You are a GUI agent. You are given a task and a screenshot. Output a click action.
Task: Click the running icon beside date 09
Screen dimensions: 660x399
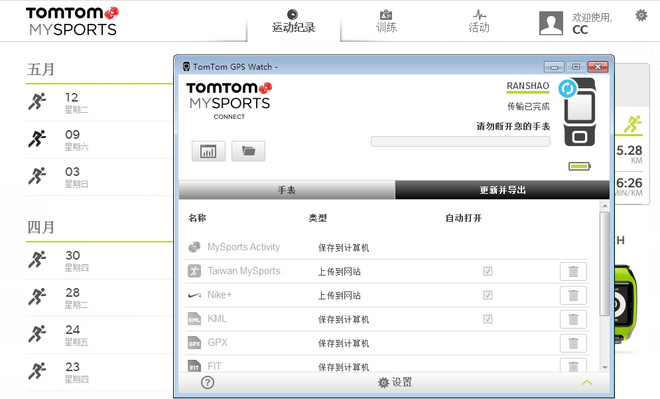(x=37, y=138)
